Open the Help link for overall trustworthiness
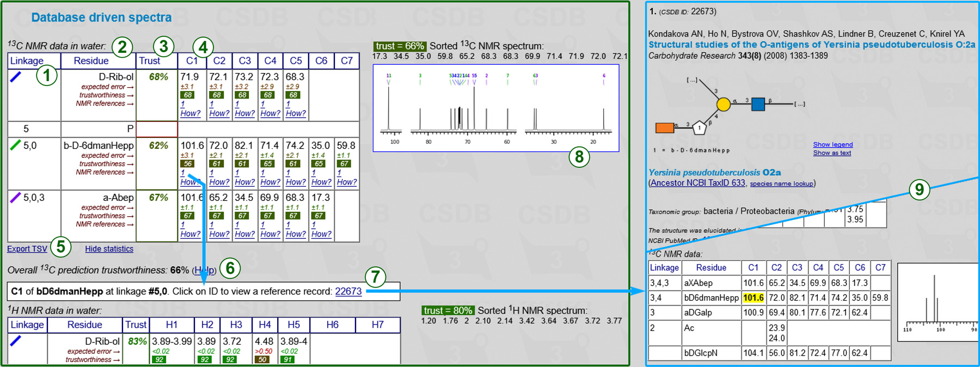 [x=204, y=270]
